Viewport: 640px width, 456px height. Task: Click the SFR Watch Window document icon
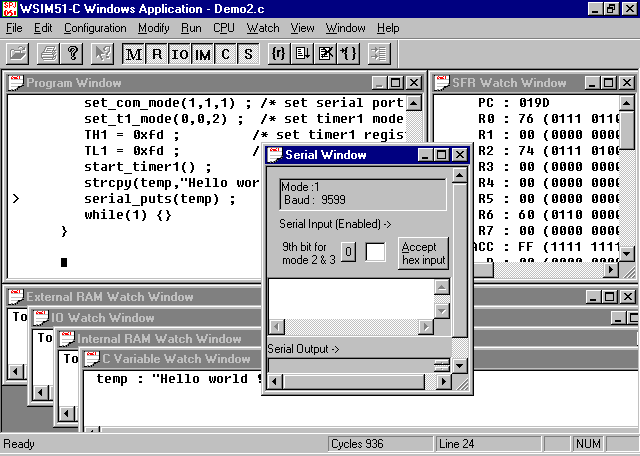[x=442, y=83]
